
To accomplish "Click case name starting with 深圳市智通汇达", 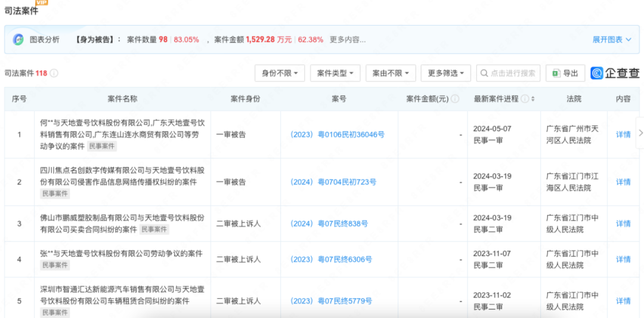I will coord(122,295).
